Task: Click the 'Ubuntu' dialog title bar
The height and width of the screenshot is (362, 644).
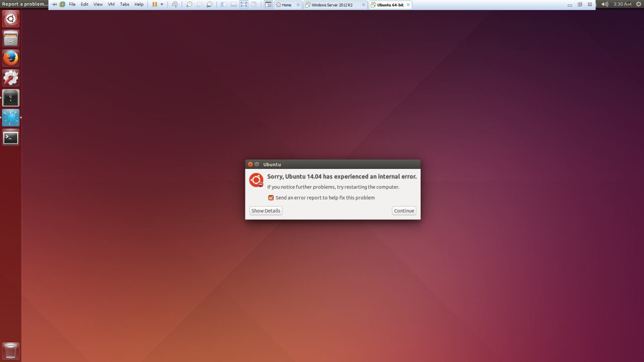Action: pos(333,164)
